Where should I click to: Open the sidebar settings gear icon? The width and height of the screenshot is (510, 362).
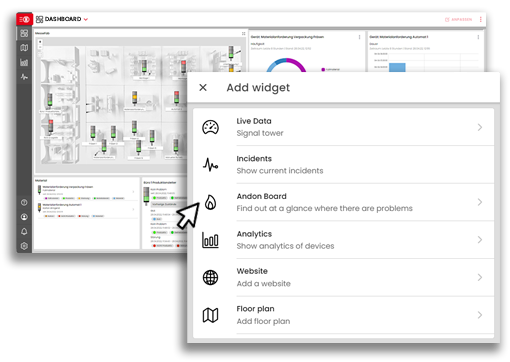pyautogui.click(x=24, y=246)
